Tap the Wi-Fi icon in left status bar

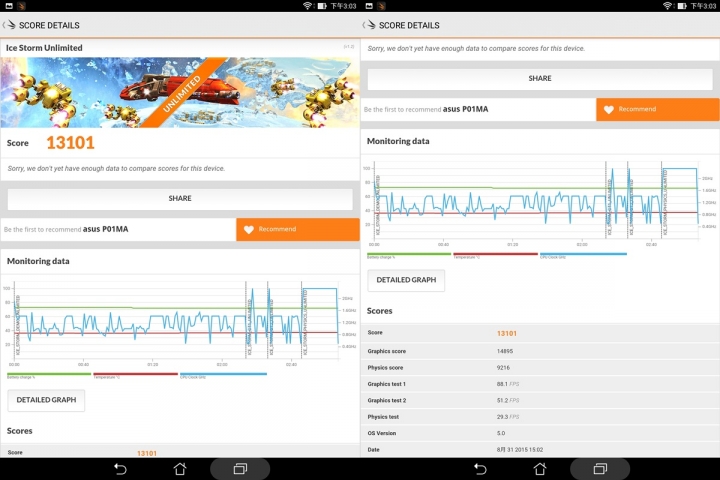point(308,6)
